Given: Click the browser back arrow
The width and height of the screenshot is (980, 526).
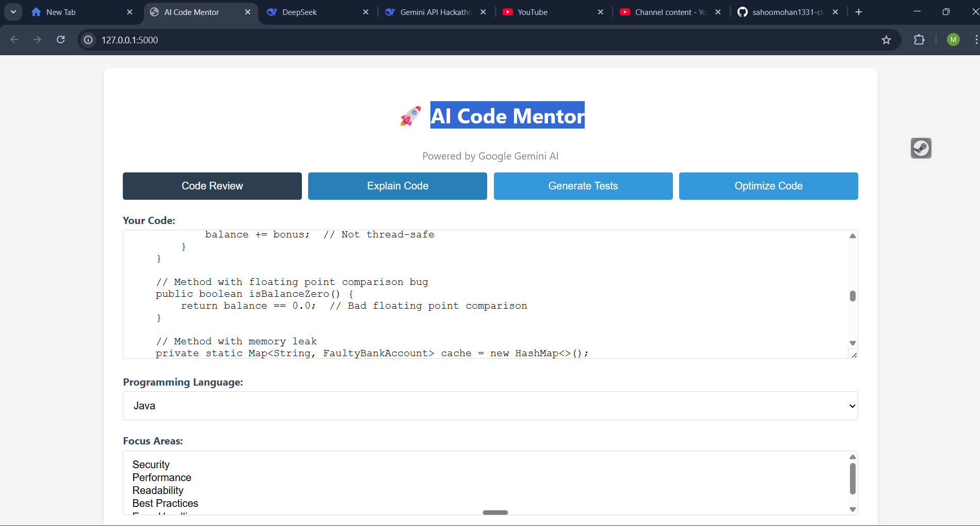Looking at the screenshot, I should [x=14, y=40].
